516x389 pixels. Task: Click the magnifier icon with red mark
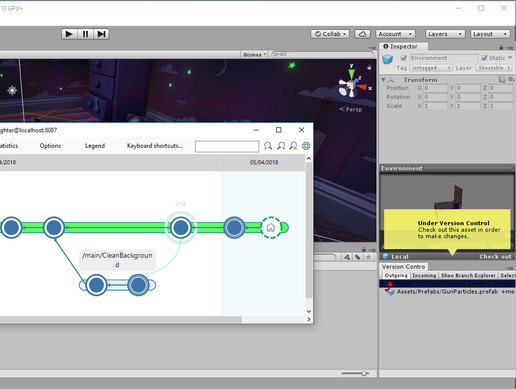pyautogui.click(x=293, y=146)
